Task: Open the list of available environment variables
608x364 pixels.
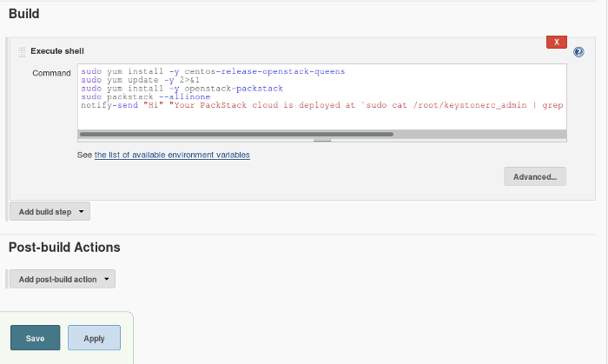Action: point(172,155)
